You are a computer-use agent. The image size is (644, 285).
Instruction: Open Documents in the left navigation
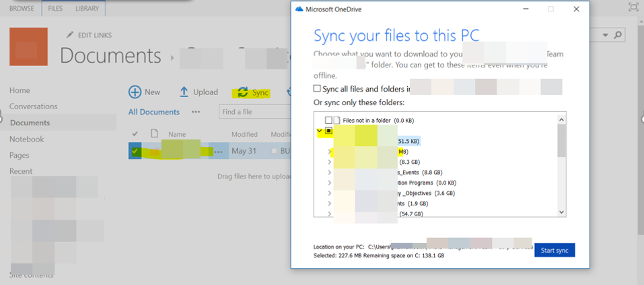30,123
